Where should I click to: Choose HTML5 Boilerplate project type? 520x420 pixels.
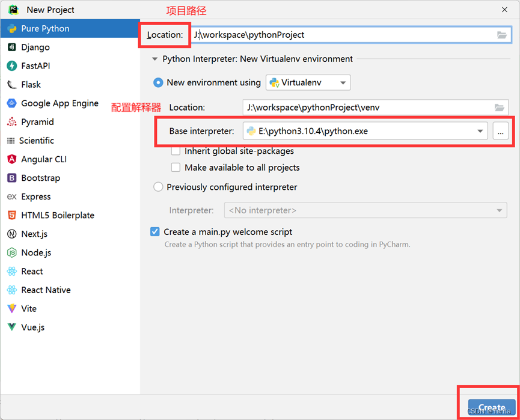pos(70,215)
